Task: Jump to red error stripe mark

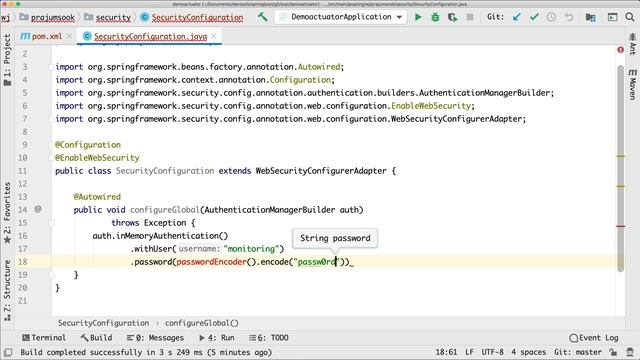Action: [621, 226]
